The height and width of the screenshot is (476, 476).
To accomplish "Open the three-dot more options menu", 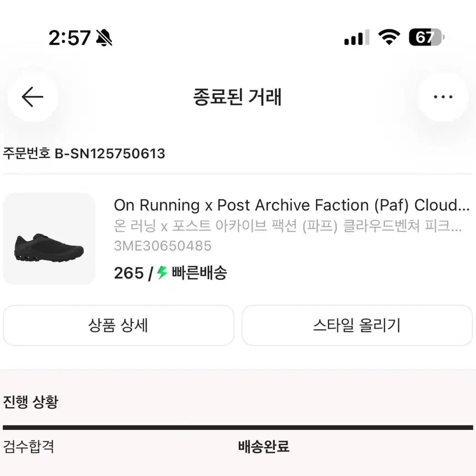I will [x=443, y=96].
